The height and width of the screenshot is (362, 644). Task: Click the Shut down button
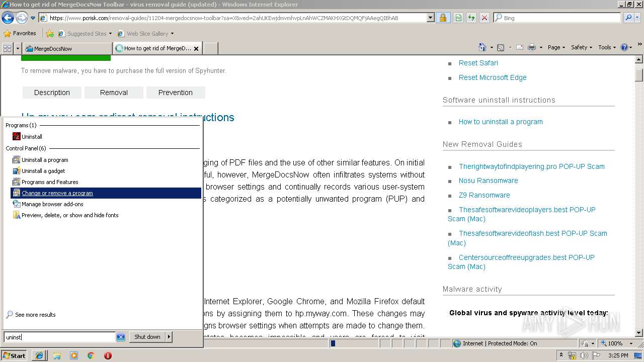pyautogui.click(x=147, y=337)
